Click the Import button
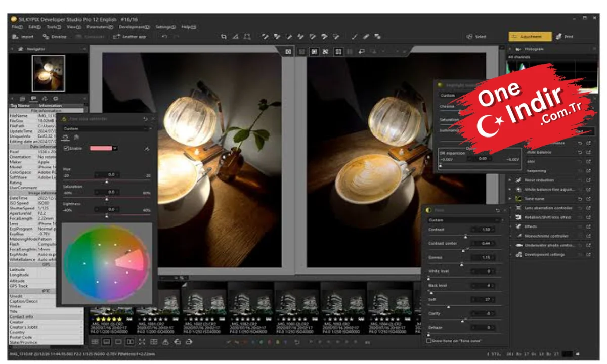The width and height of the screenshot is (607, 364). 23,37
